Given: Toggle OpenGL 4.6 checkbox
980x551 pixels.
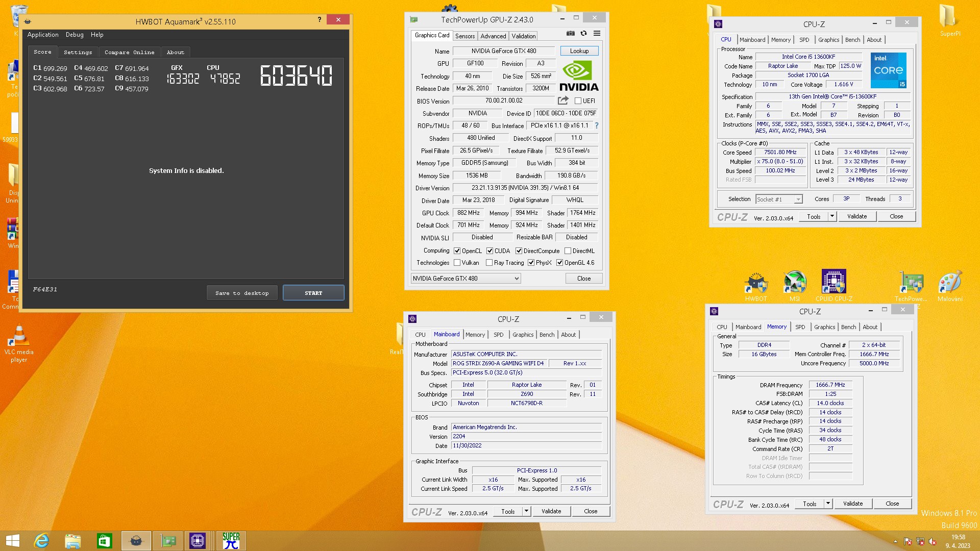Looking at the screenshot, I should [559, 263].
